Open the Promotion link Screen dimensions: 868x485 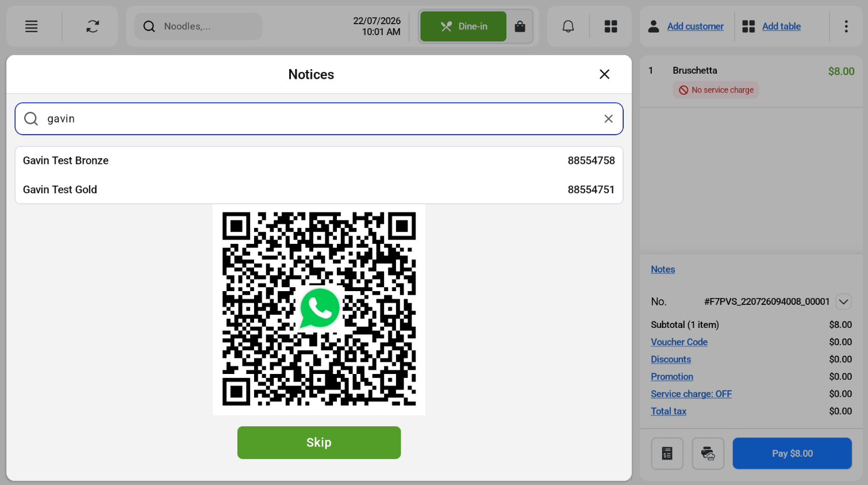tap(672, 376)
